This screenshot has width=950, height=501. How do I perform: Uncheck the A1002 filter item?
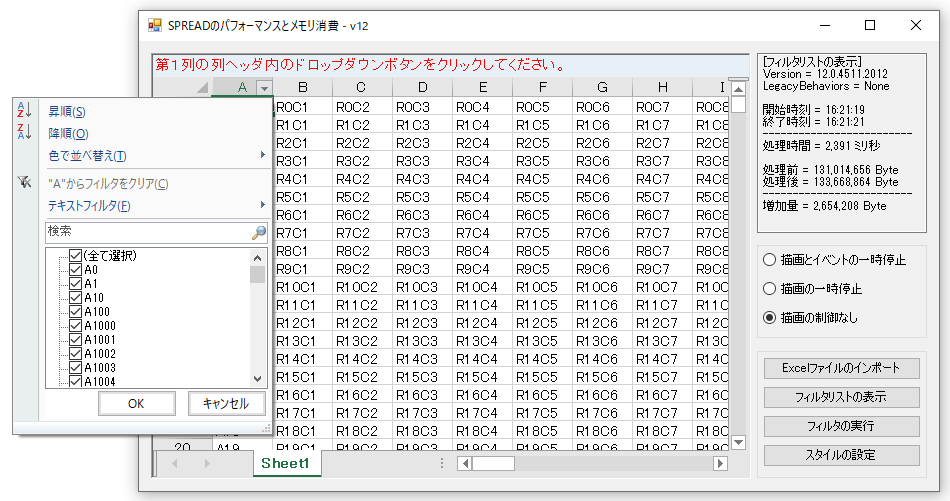[75, 353]
